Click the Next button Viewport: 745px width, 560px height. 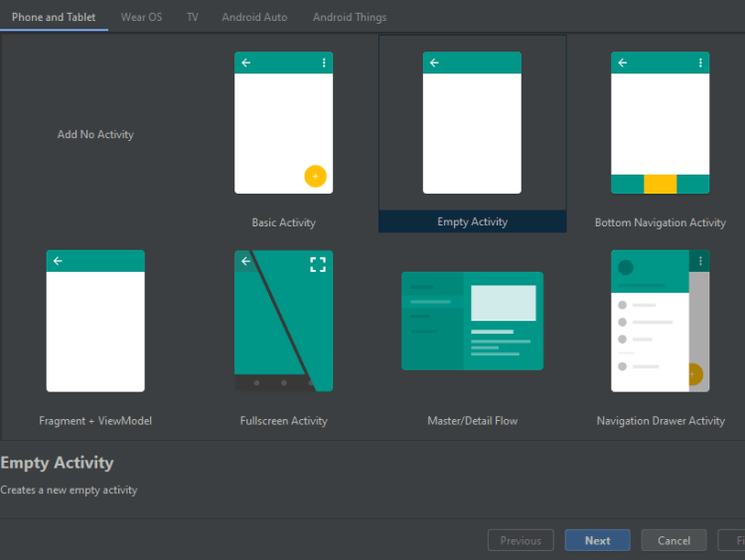tap(597, 541)
